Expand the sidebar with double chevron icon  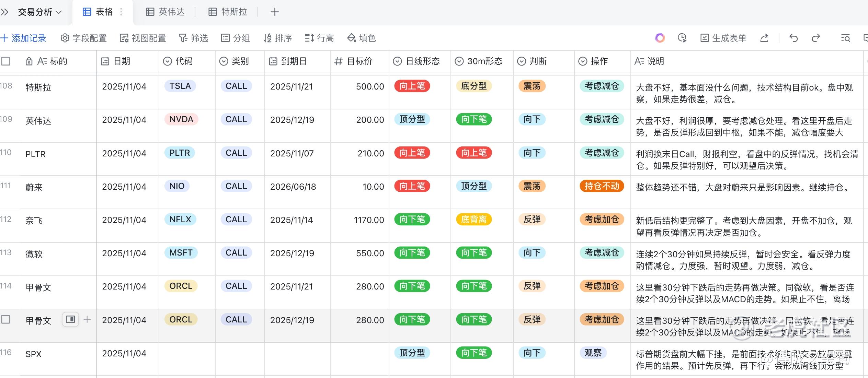[5, 12]
